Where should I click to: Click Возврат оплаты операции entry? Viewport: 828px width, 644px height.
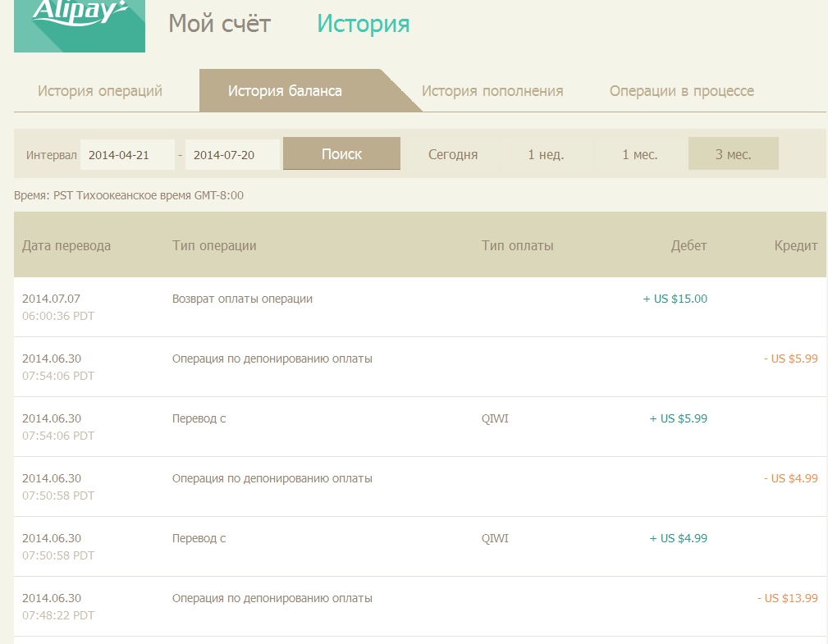coord(242,299)
